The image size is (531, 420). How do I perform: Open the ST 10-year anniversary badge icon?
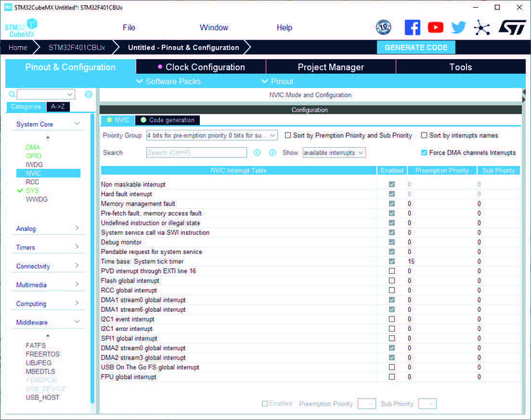pyautogui.click(x=383, y=27)
